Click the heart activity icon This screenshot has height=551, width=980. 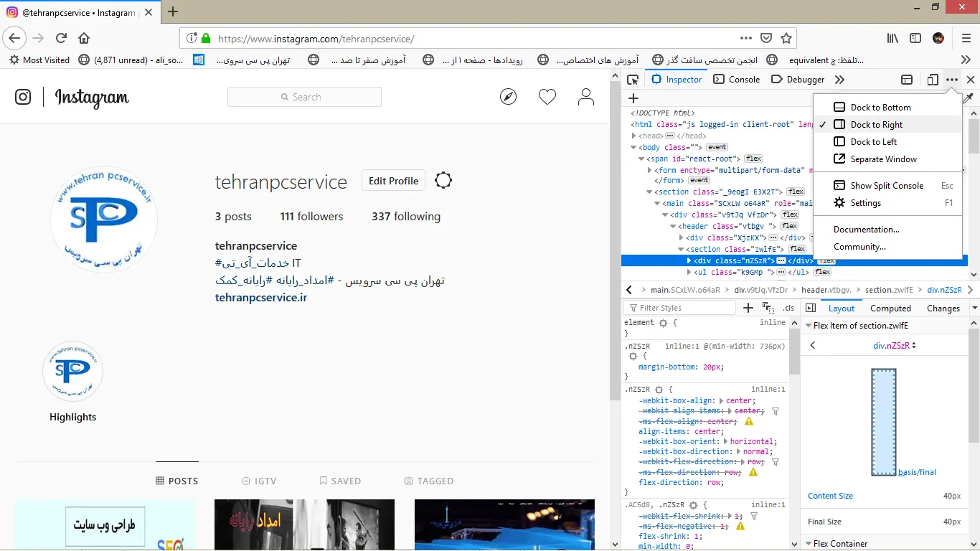coord(547,97)
